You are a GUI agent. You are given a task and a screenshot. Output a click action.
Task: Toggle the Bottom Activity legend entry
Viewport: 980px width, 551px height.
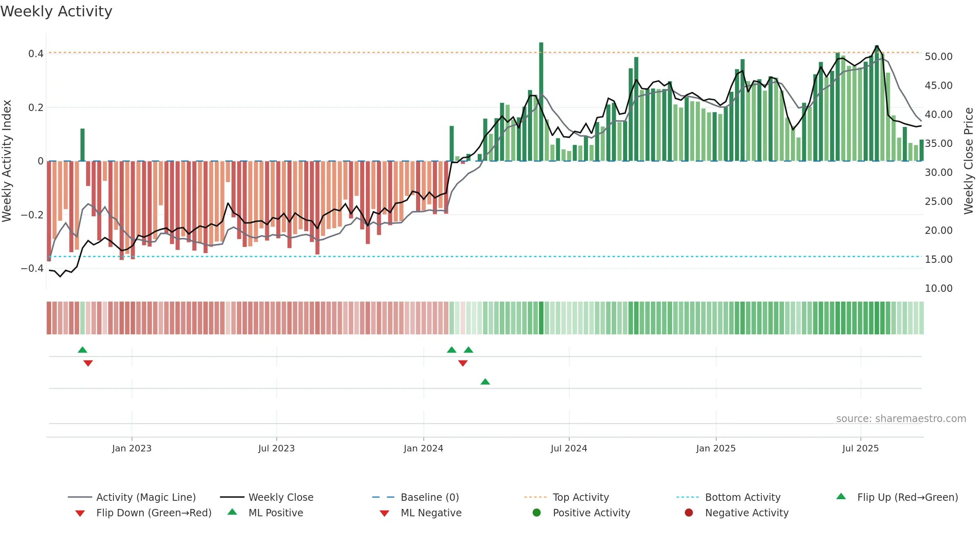click(728, 497)
